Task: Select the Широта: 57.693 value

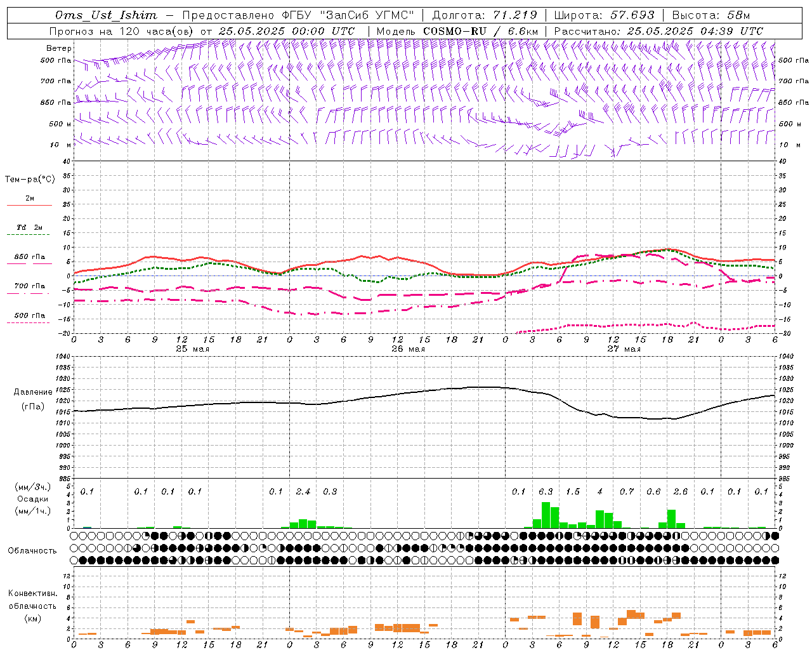Action: click(x=604, y=15)
